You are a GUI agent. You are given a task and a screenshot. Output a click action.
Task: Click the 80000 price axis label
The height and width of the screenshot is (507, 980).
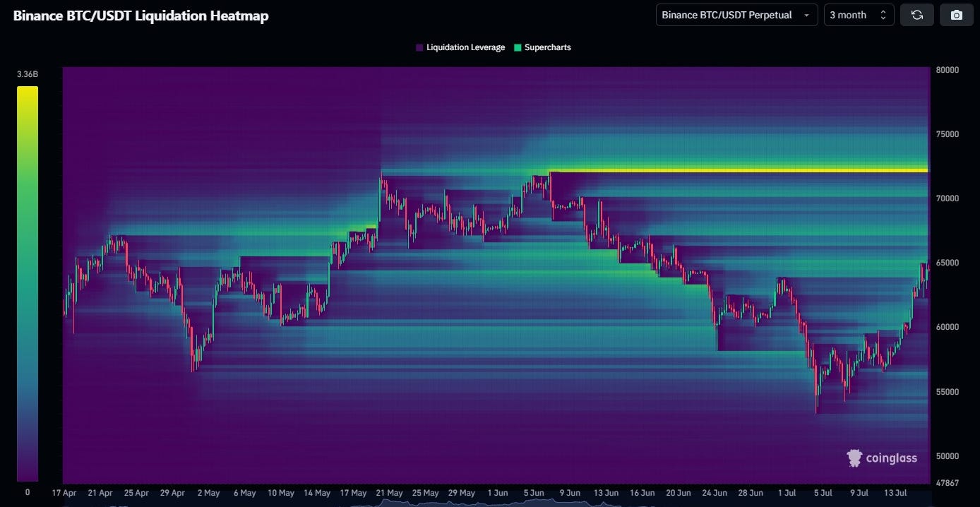(948, 70)
